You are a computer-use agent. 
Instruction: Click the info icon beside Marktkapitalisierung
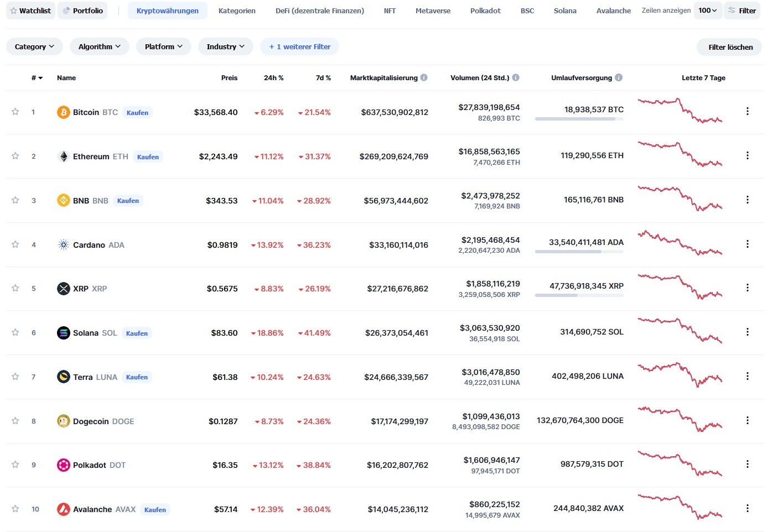pyautogui.click(x=424, y=78)
